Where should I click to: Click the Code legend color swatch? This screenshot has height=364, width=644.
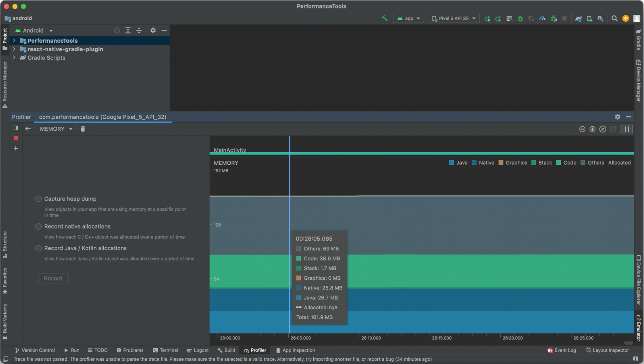pos(559,163)
